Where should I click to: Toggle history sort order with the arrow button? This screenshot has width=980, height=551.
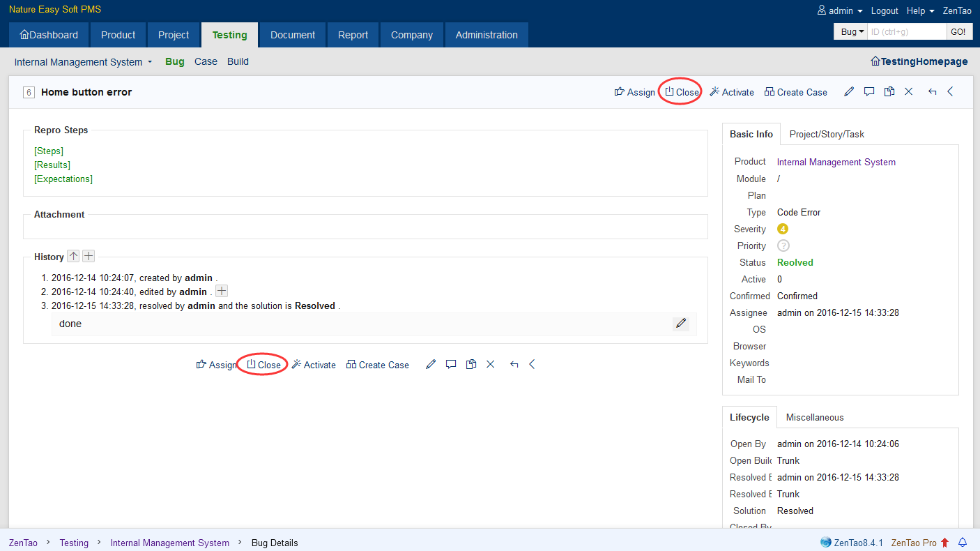(x=73, y=256)
